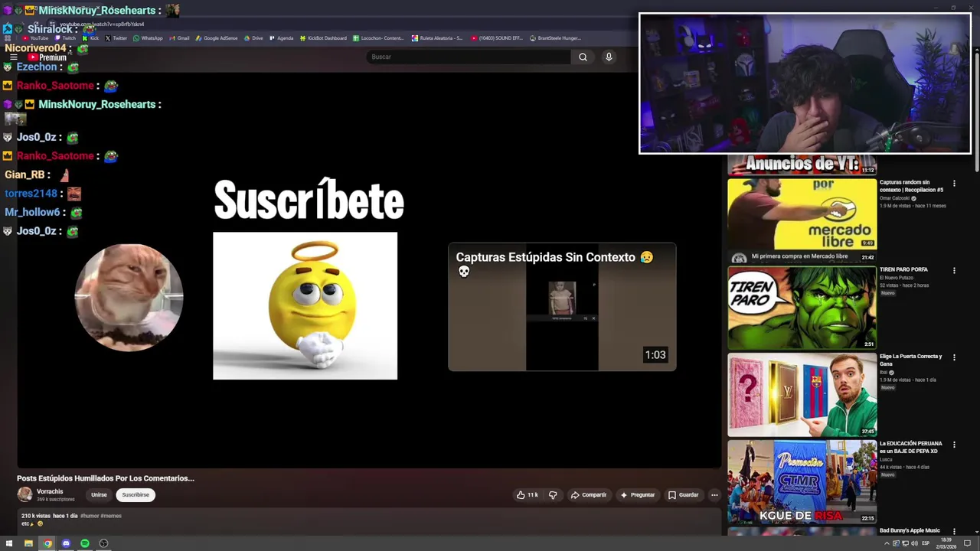Image resolution: width=980 pixels, height=551 pixels.
Task: Open options for Capturas random sin contexto video
Action: tap(954, 184)
